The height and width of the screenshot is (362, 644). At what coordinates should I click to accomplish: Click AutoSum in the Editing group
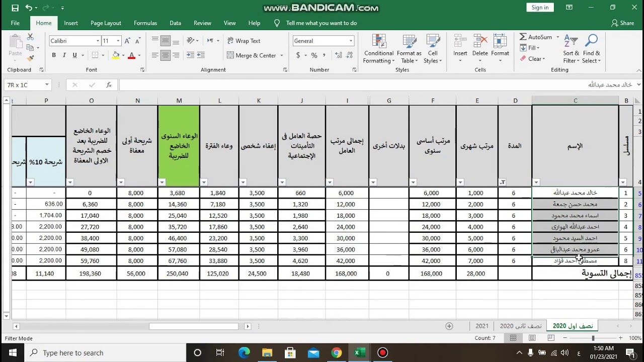click(x=536, y=37)
